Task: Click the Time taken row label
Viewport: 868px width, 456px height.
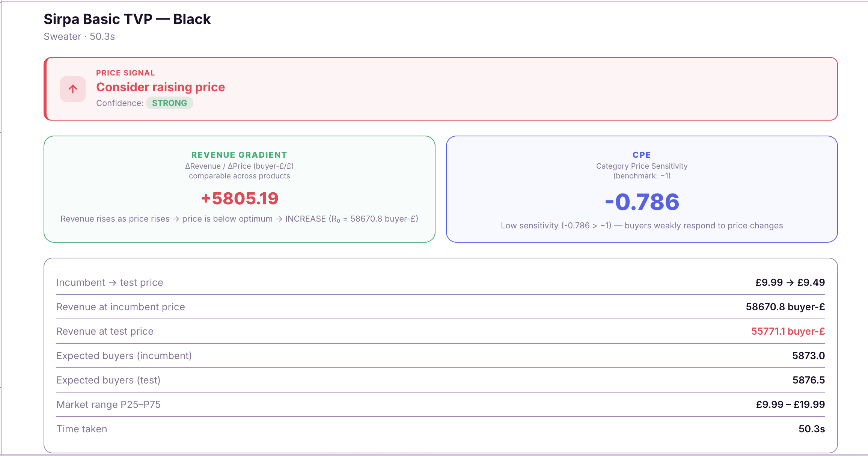Action: tap(82, 429)
